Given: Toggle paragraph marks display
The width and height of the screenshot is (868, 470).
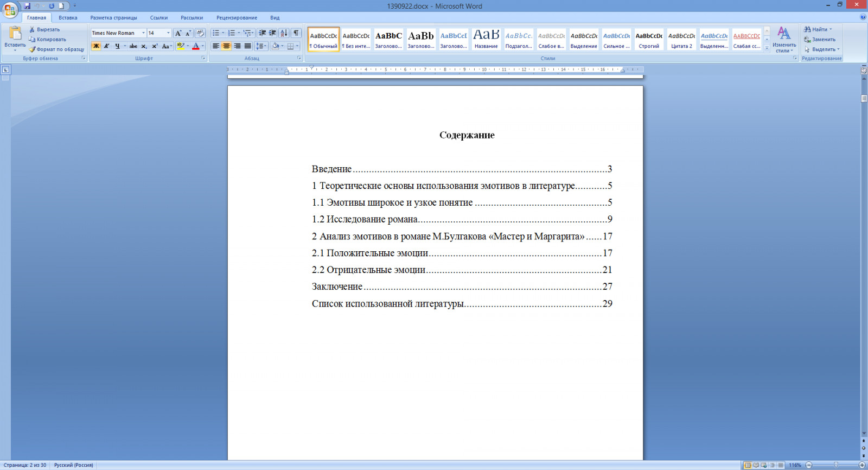Looking at the screenshot, I should coord(296,33).
